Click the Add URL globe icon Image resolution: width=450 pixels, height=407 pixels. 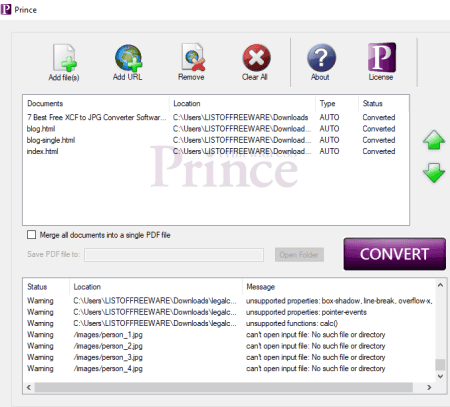[x=128, y=58]
